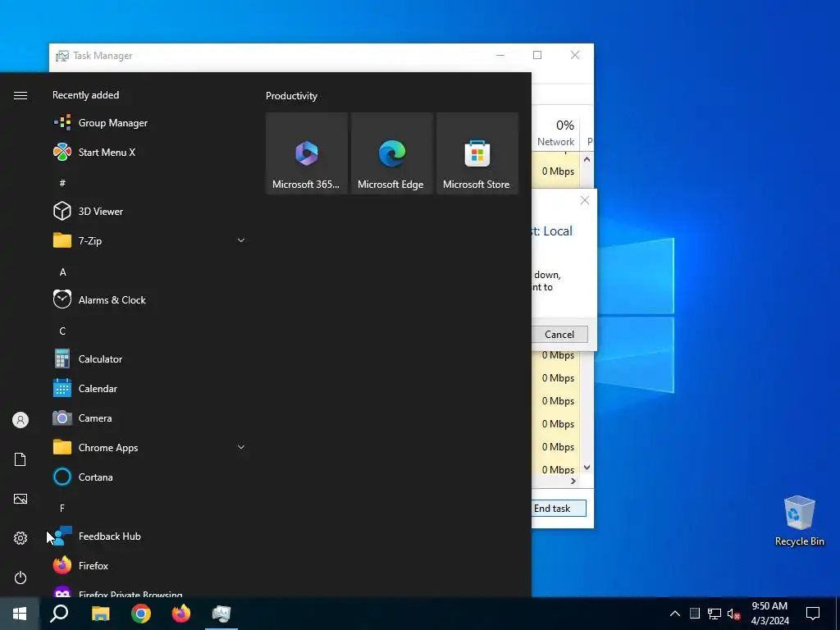Image resolution: width=840 pixels, height=630 pixels.
Task: Open Microsoft 365 tile
Action: 307,153
